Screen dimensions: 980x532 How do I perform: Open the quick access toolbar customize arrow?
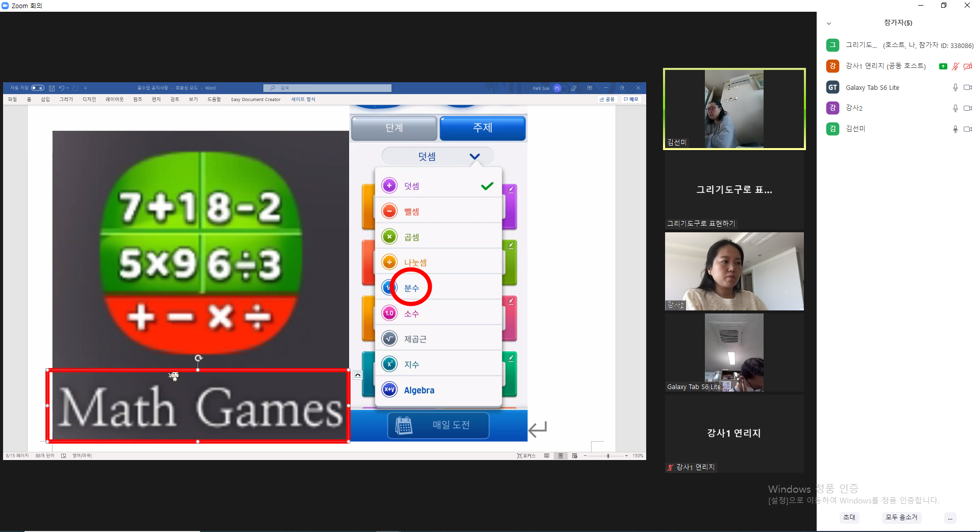pos(86,88)
